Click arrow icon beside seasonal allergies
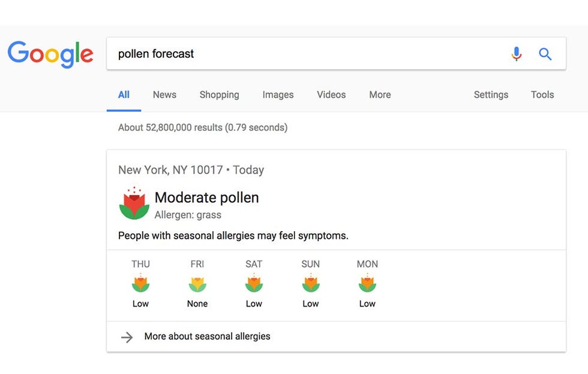This screenshot has height=374, width=588. click(127, 337)
